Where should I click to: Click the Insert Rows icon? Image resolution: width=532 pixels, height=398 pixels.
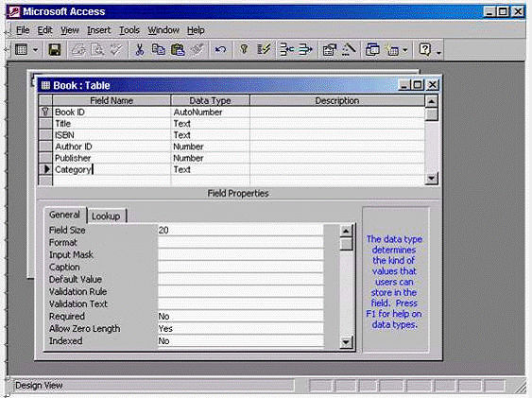pos(286,50)
